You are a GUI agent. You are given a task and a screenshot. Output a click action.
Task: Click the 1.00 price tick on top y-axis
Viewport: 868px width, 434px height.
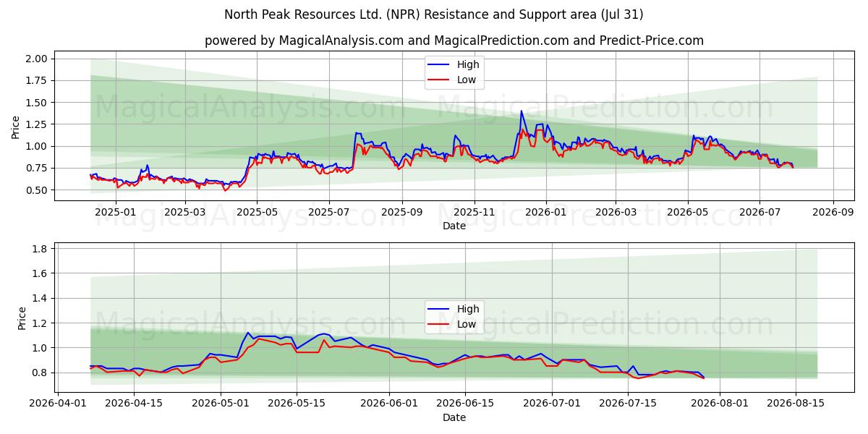(37, 146)
